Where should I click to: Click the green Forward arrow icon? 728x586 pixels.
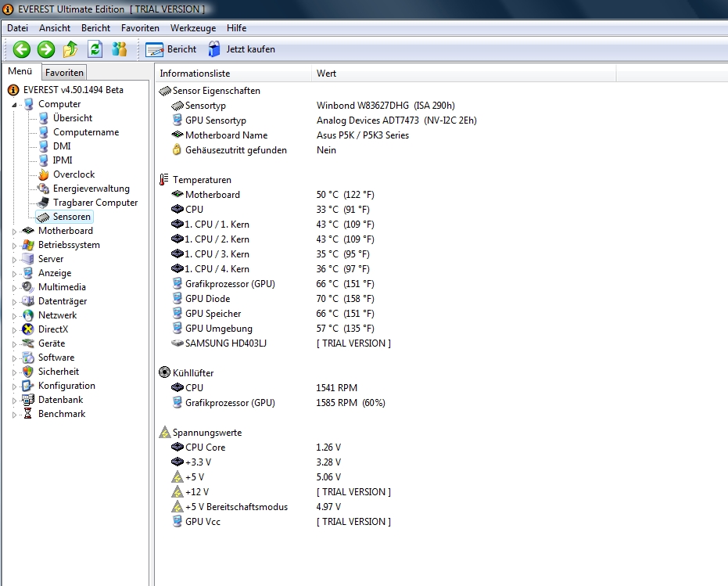45,49
